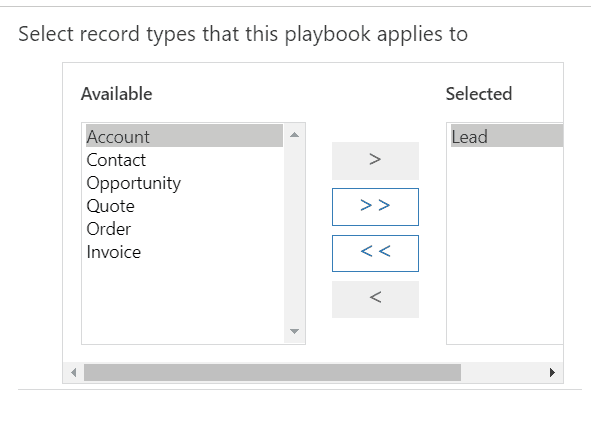
Task: Select Contact in the Available list
Action: (x=184, y=159)
